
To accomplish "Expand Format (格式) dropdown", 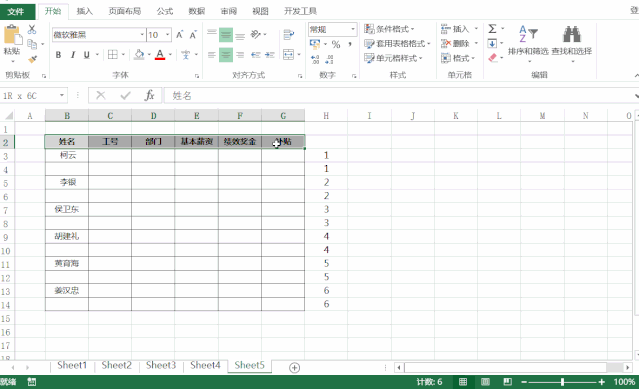I will 473,58.
